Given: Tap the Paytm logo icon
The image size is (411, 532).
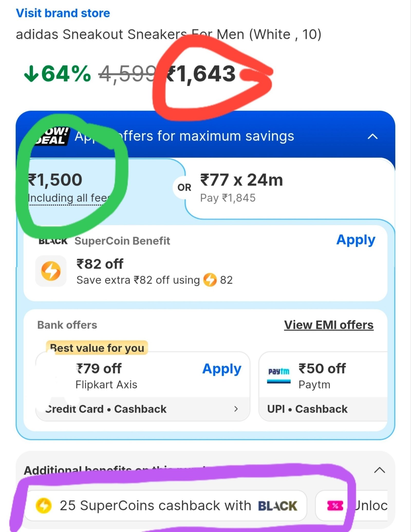Looking at the screenshot, I should coord(279,375).
